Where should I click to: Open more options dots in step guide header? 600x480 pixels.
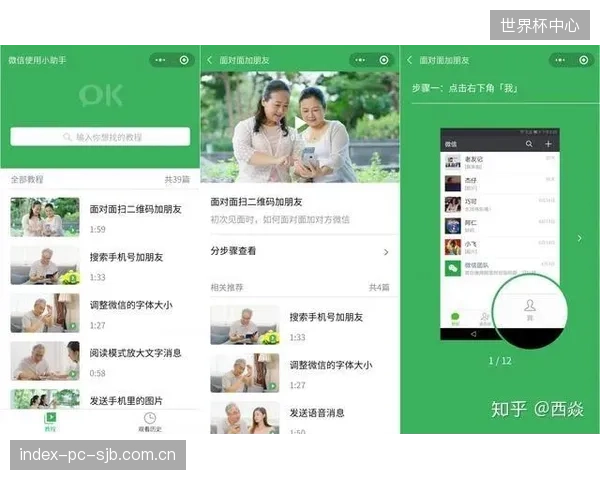click(560, 60)
